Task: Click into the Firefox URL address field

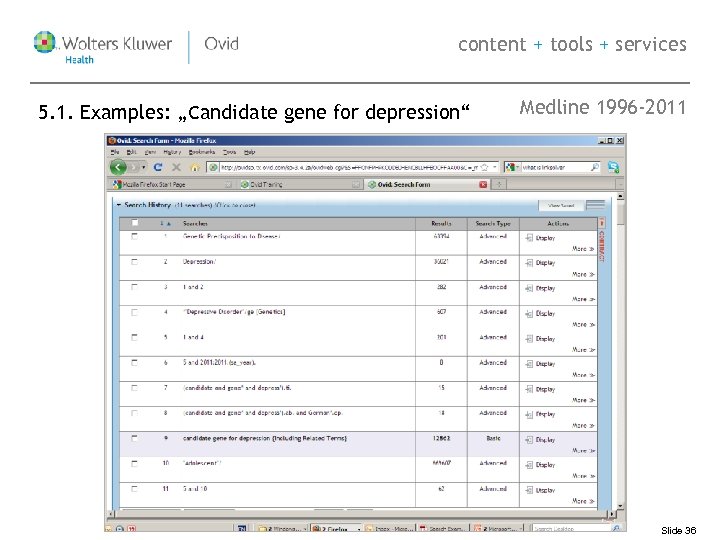Action: 349,168
